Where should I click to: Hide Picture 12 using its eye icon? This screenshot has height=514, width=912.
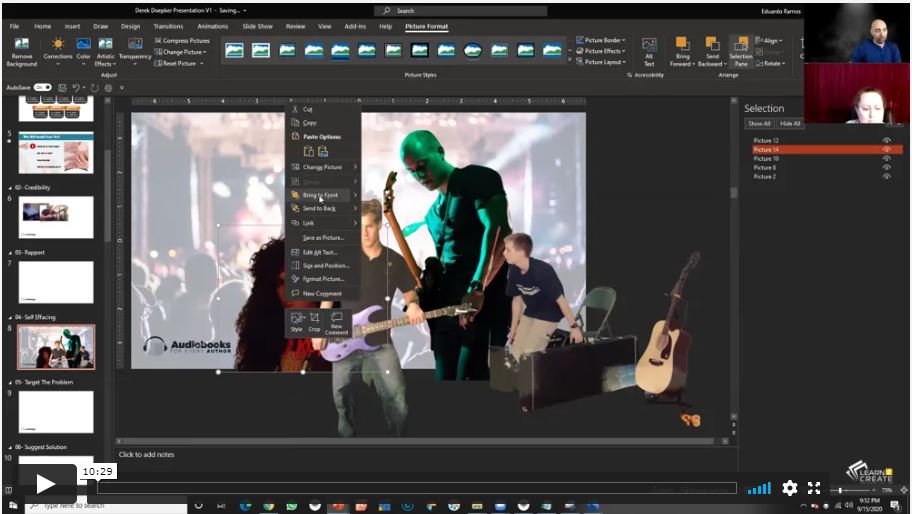pos(886,141)
